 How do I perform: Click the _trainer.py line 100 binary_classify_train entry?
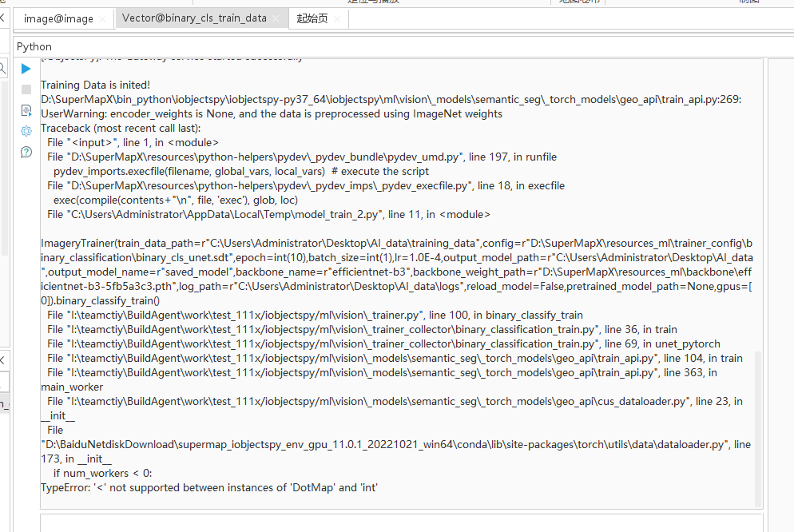pos(315,316)
